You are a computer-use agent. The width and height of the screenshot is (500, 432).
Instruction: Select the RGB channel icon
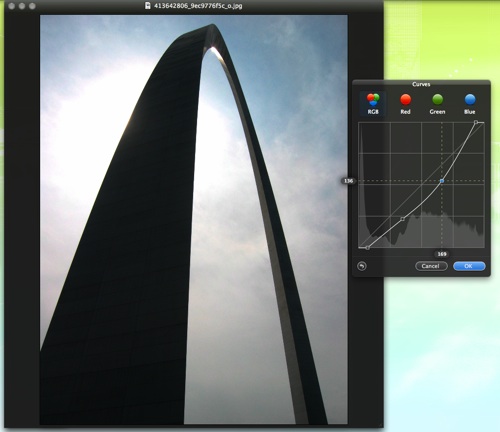373,99
